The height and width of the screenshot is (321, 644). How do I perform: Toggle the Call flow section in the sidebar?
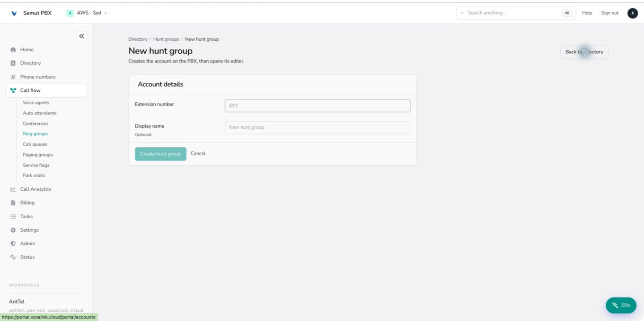(46, 90)
